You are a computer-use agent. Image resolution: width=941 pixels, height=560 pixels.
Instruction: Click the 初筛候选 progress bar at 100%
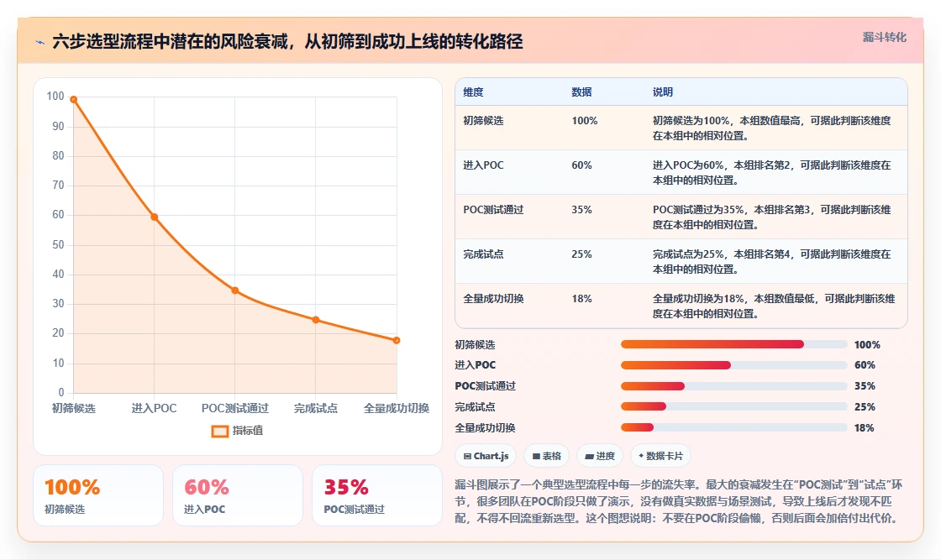(x=734, y=344)
